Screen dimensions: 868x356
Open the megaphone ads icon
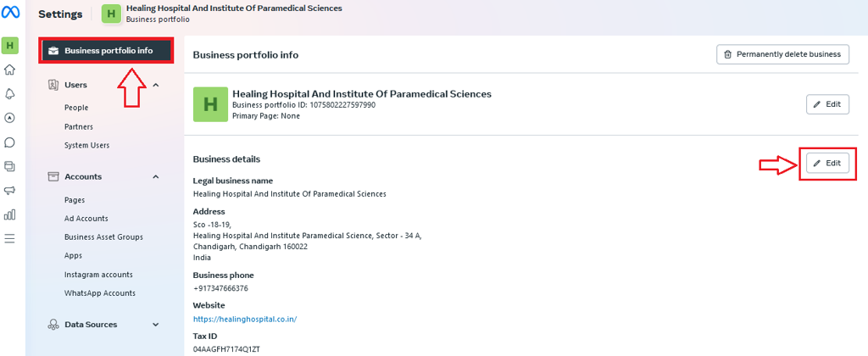tap(10, 190)
